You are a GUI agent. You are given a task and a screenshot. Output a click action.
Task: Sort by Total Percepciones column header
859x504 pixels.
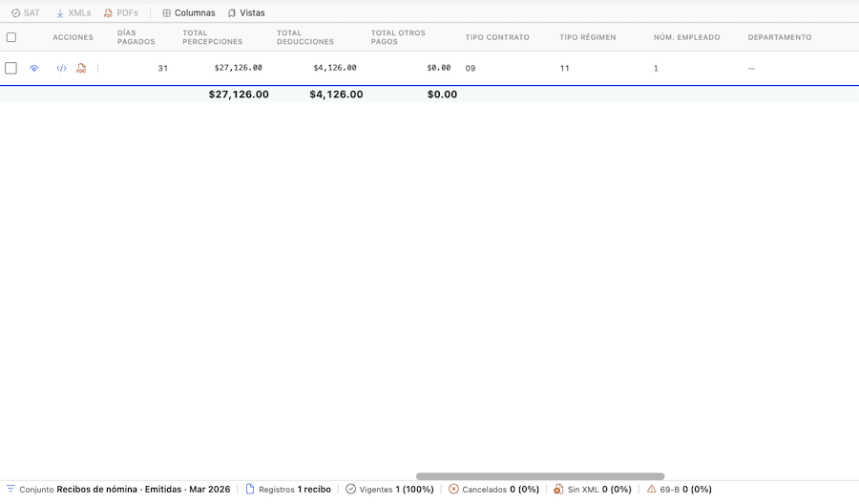pyautogui.click(x=213, y=37)
